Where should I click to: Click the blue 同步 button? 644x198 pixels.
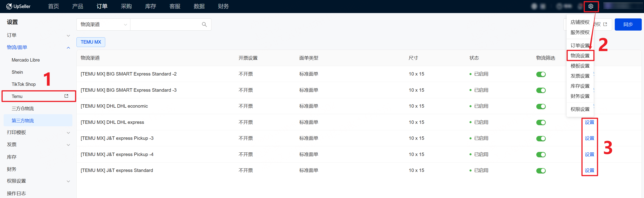628,24
